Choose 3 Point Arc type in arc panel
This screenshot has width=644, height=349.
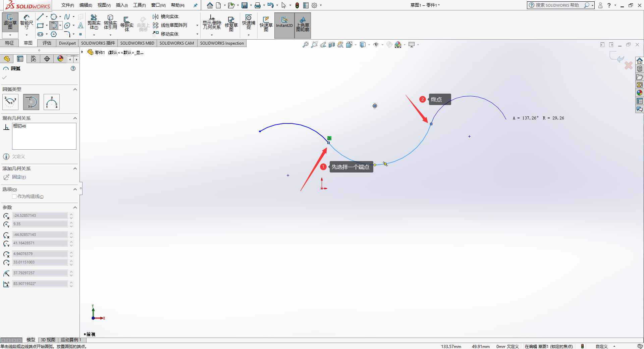[x=52, y=102]
